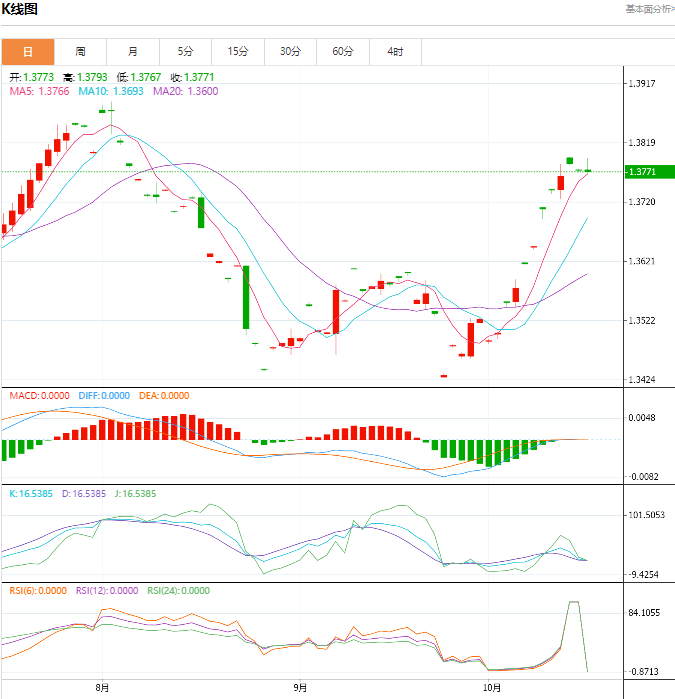Select the 15分 timeframe tab
Viewport: 675px width, 699px height.
coord(237,52)
